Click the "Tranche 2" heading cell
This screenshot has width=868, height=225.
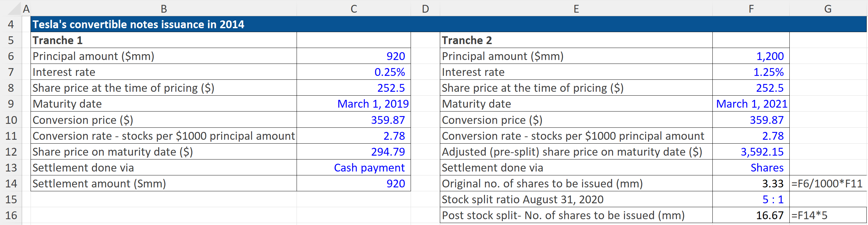point(576,40)
